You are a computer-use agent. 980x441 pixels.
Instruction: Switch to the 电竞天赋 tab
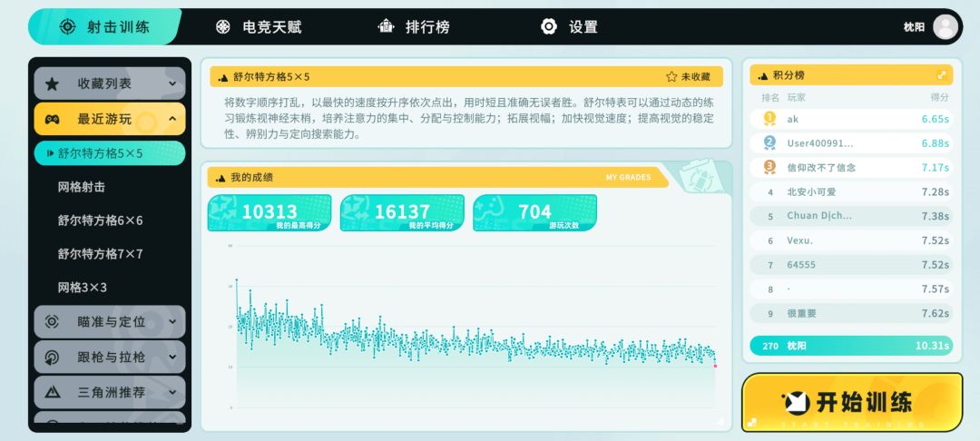[x=259, y=27]
